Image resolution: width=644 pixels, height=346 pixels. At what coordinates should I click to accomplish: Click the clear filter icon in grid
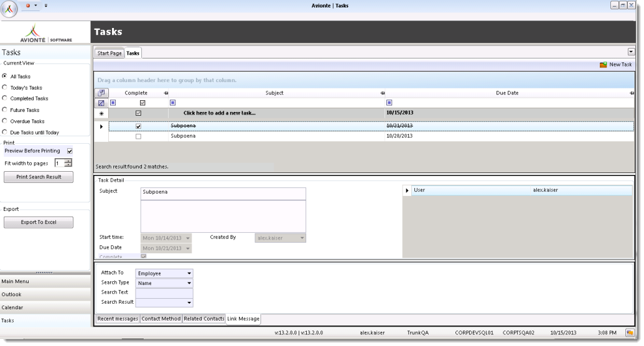tap(101, 103)
